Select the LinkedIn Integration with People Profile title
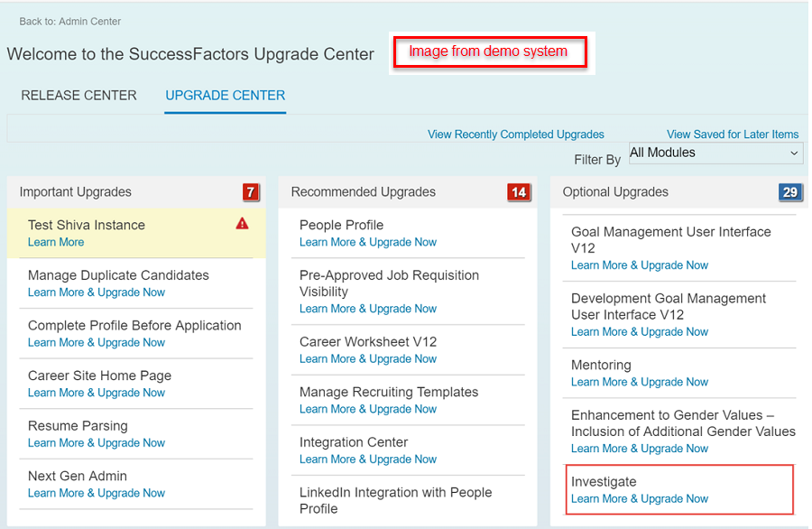The image size is (812, 529). coord(396,500)
